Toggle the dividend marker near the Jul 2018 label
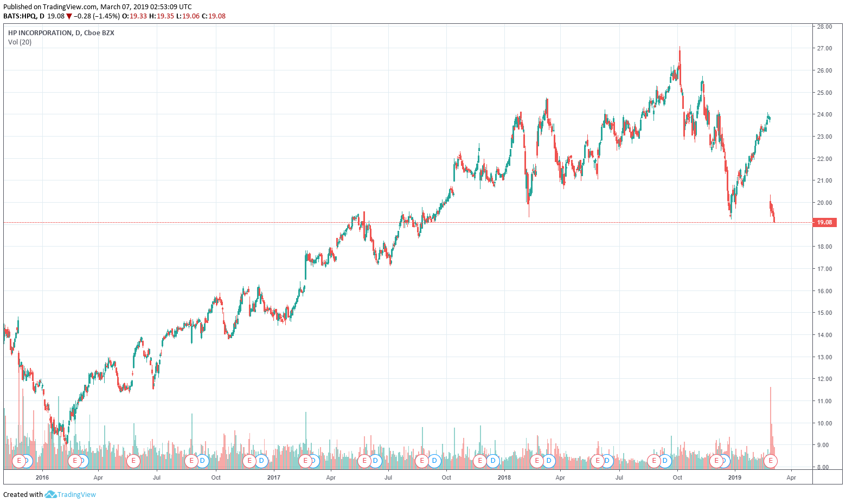The width and height of the screenshot is (846, 504). pyautogui.click(x=607, y=461)
